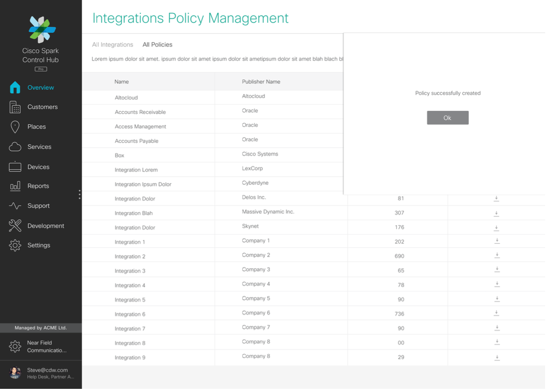This screenshot has width=546, height=392.
Task: Click the sidebar three-dot resize handle
Action: coord(79,194)
